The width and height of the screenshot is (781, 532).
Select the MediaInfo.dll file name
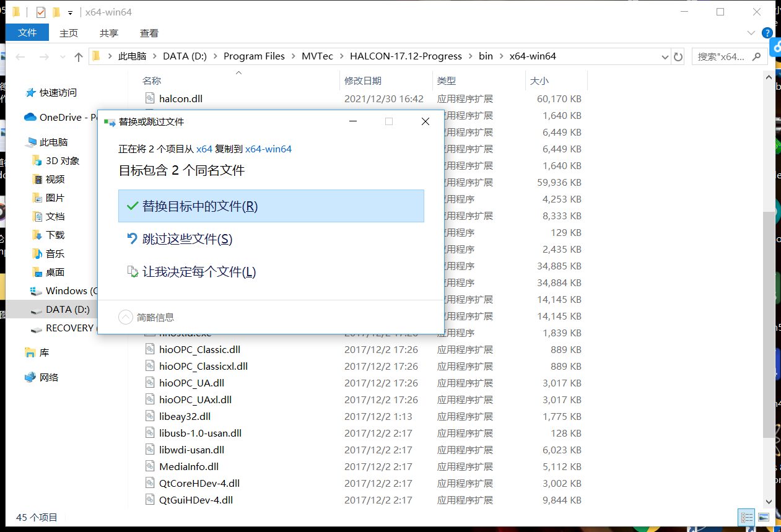tap(189, 466)
